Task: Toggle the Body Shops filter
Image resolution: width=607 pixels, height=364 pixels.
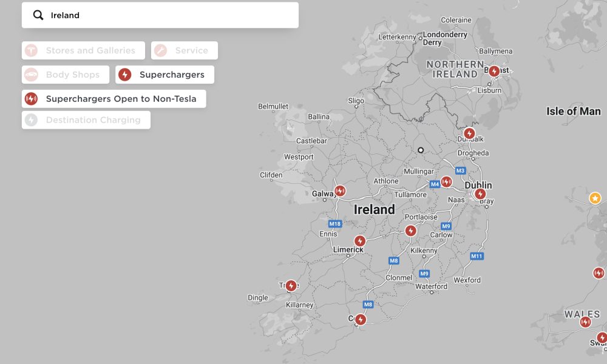Action: (66, 75)
